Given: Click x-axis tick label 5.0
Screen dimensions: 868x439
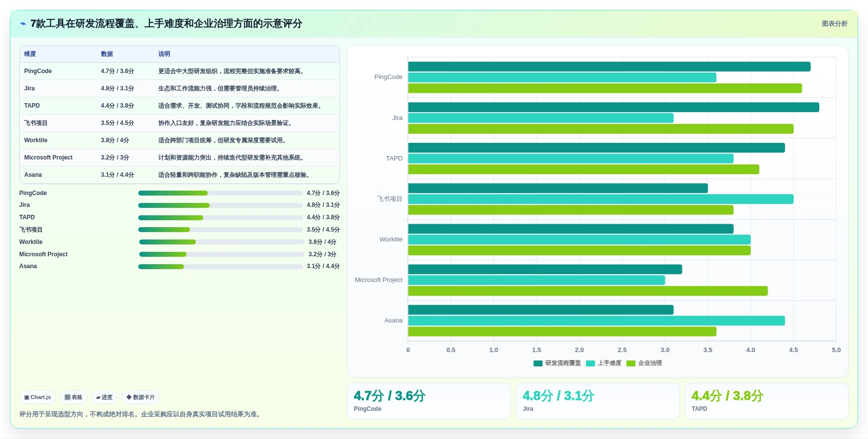Looking at the screenshot, I should coord(836,350).
